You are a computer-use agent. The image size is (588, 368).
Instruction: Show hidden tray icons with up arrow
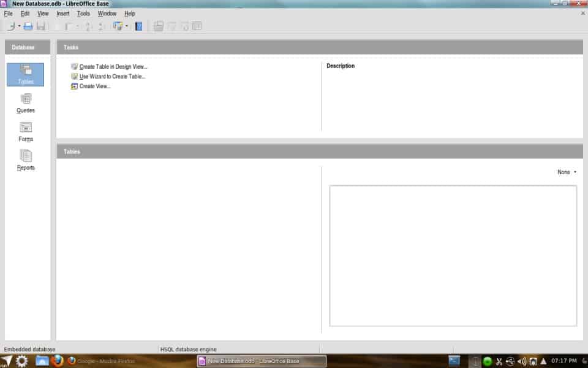(543, 362)
